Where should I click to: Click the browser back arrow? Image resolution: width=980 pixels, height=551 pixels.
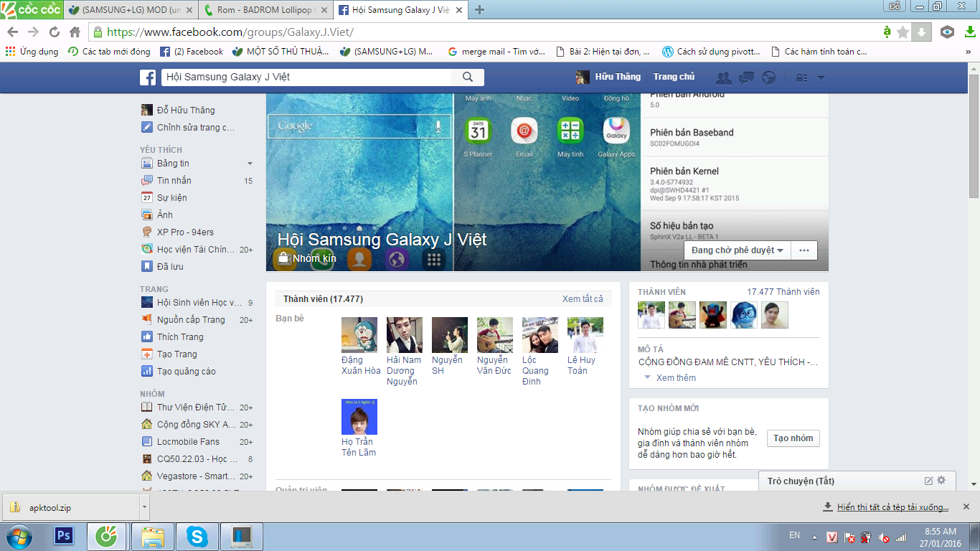pos(13,32)
